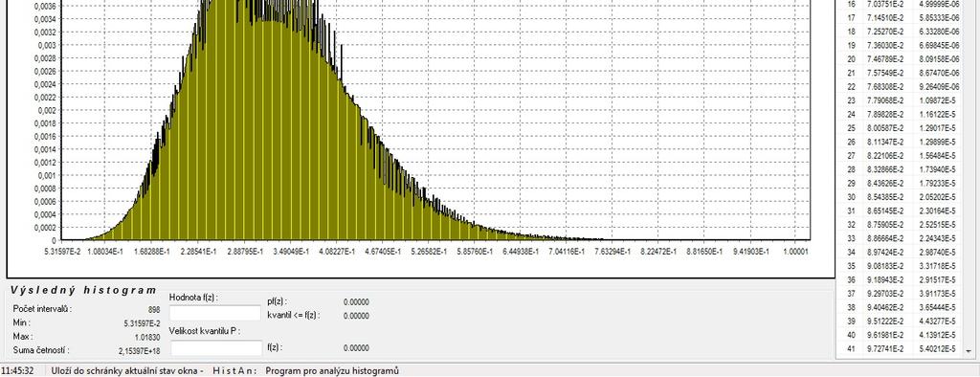
Task: Click the x-axis label 1.00001
Action: coord(795,252)
